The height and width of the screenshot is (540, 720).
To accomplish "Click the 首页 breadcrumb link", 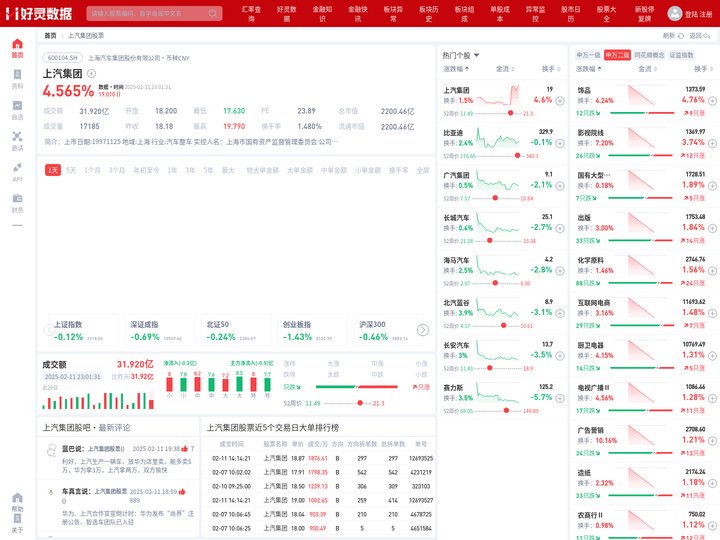I will pyautogui.click(x=50, y=35).
